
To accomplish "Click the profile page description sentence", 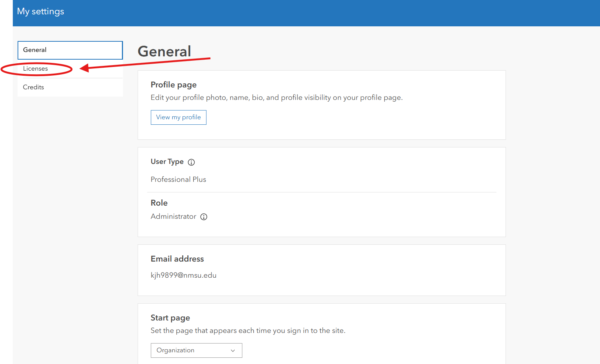I will click(x=276, y=98).
